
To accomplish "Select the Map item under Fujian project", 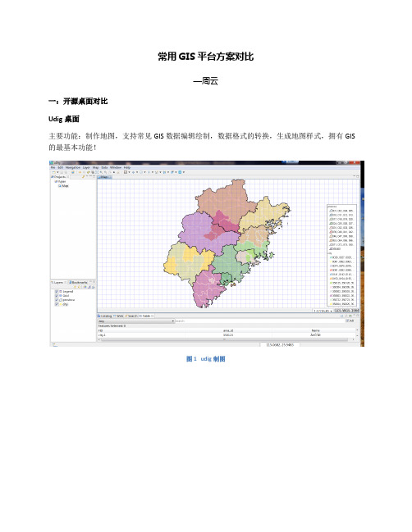I will [x=63, y=186].
